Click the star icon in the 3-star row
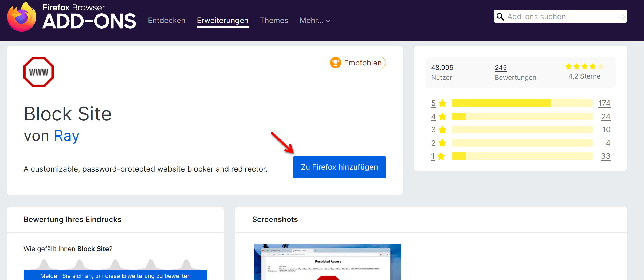The image size is (644, 280). coord(442,130)
